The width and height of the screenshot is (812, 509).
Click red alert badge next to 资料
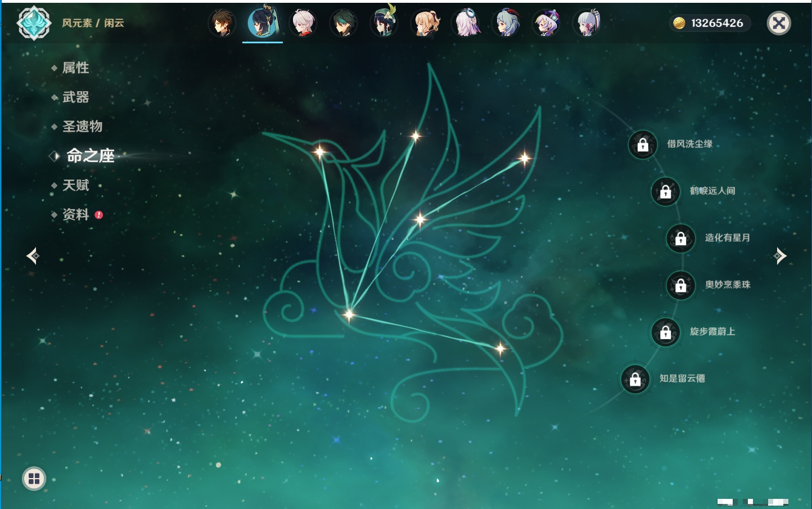(99, 215)
